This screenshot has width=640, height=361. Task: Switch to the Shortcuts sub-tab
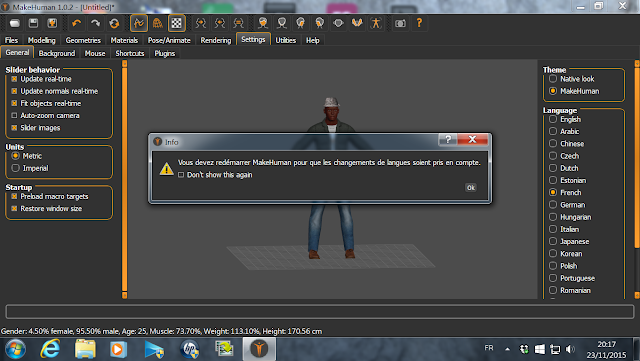point(129,53)
